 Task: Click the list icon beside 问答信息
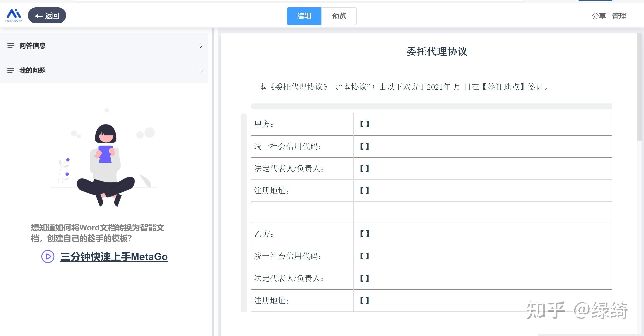click(11, 46)
